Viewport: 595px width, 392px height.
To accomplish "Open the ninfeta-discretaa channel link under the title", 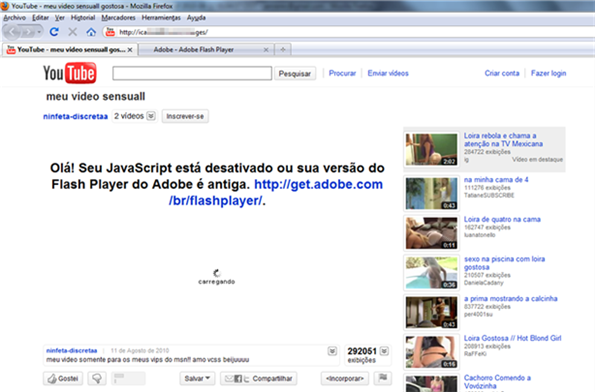I will pyautogui.click(x=75, y=116).
